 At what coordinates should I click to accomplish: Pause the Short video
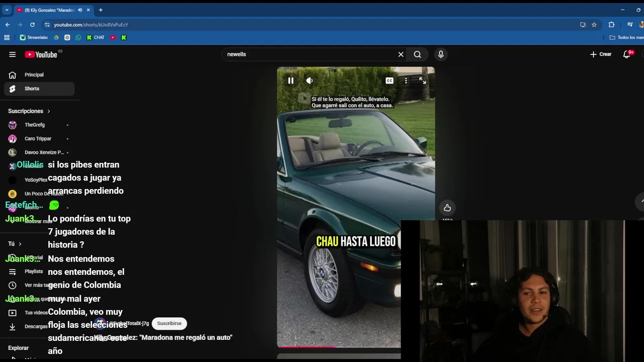click(291, 80)
